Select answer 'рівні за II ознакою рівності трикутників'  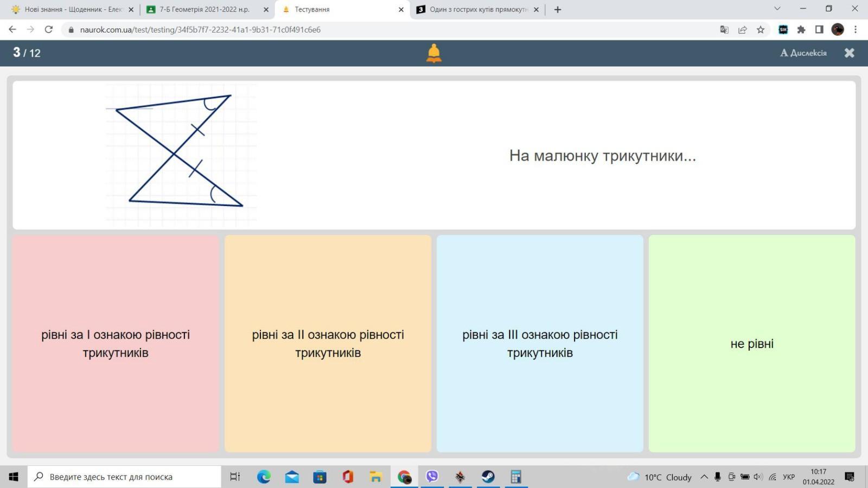coord(328,344)
